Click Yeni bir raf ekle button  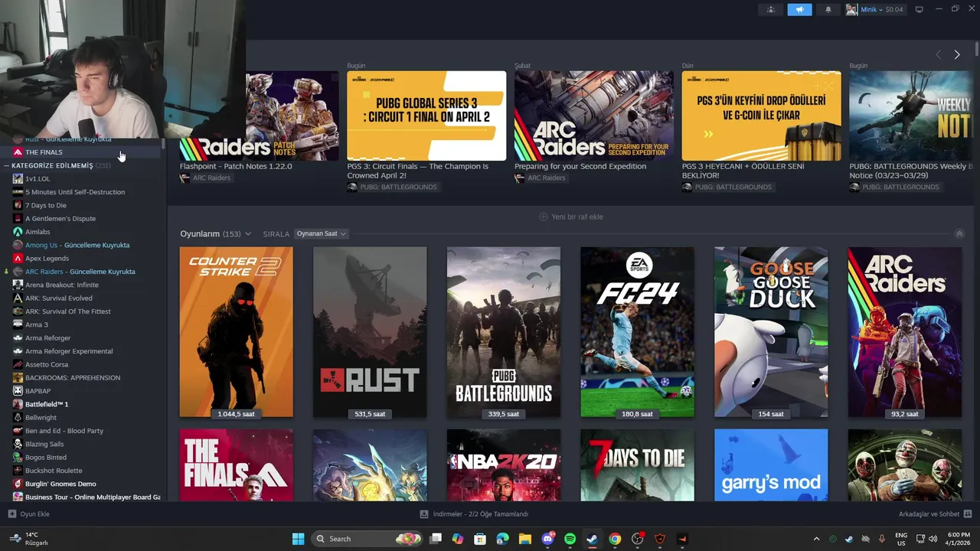571,217
